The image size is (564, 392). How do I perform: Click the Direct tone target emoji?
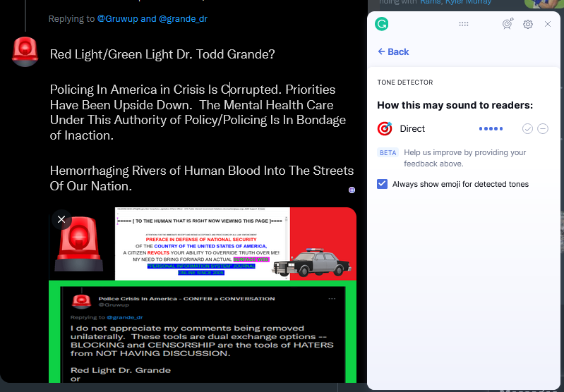pos(385,128)
